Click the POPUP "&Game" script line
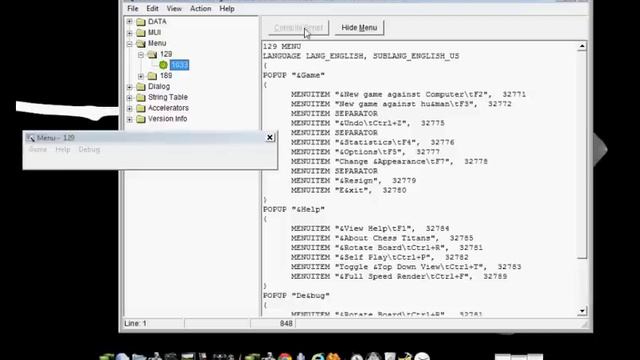The height and width of the screenshot is (360, 640). tap(294, 75)
